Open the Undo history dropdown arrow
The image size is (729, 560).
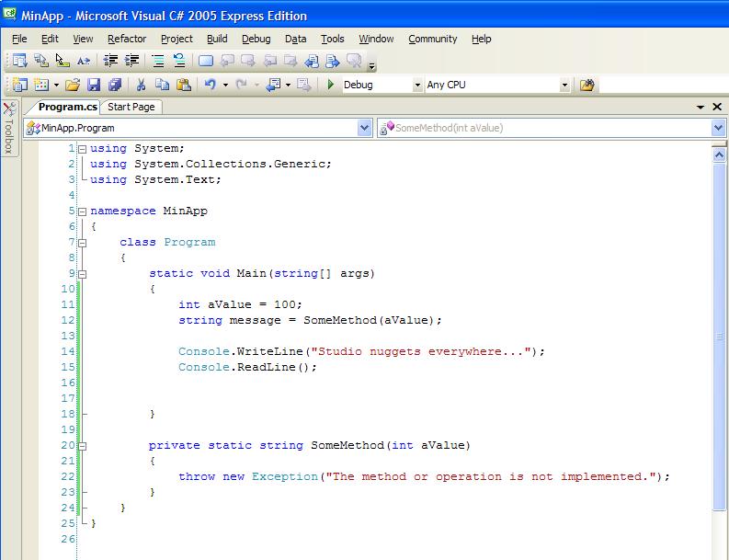pos(225,85)
